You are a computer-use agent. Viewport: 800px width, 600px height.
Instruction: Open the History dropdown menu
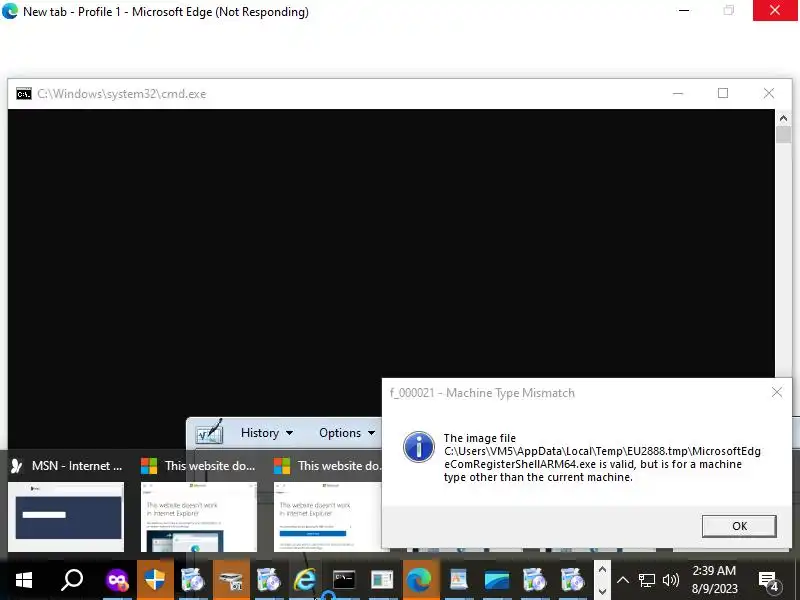(x=267, y=433)
